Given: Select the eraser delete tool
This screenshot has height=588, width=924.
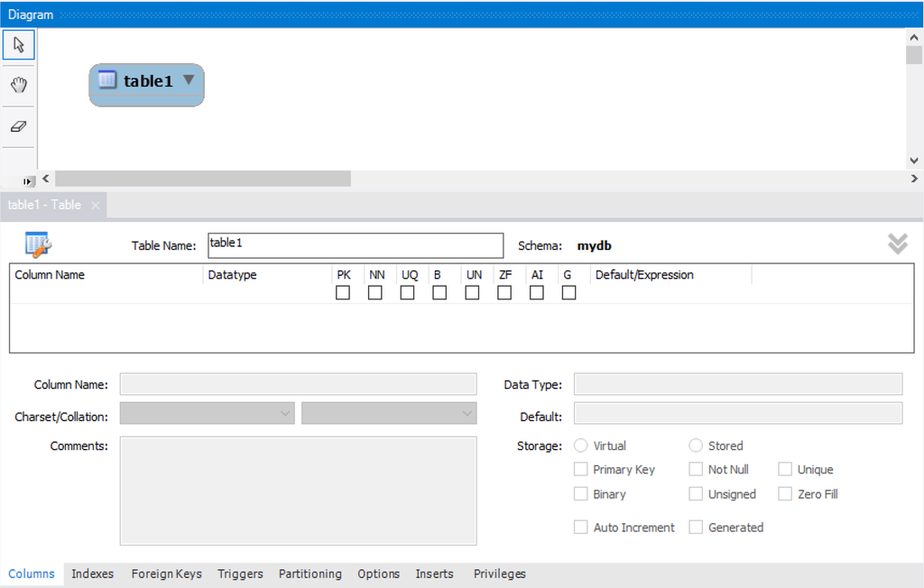Looking at the screenshot, I should 18,125.
